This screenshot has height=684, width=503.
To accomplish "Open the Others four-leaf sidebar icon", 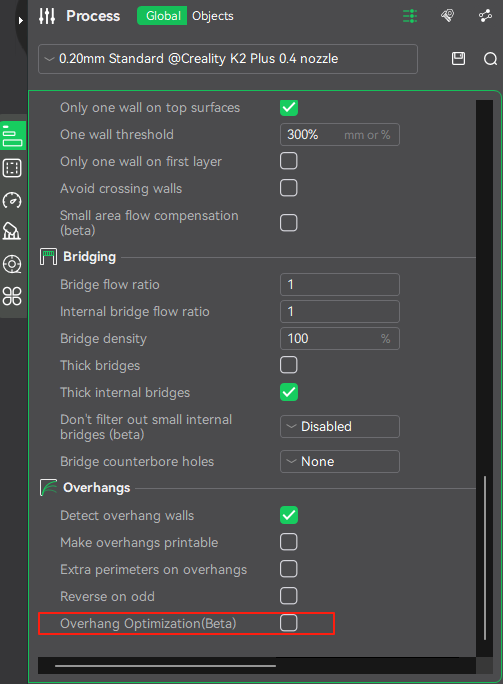I will (x=12, y=296).
